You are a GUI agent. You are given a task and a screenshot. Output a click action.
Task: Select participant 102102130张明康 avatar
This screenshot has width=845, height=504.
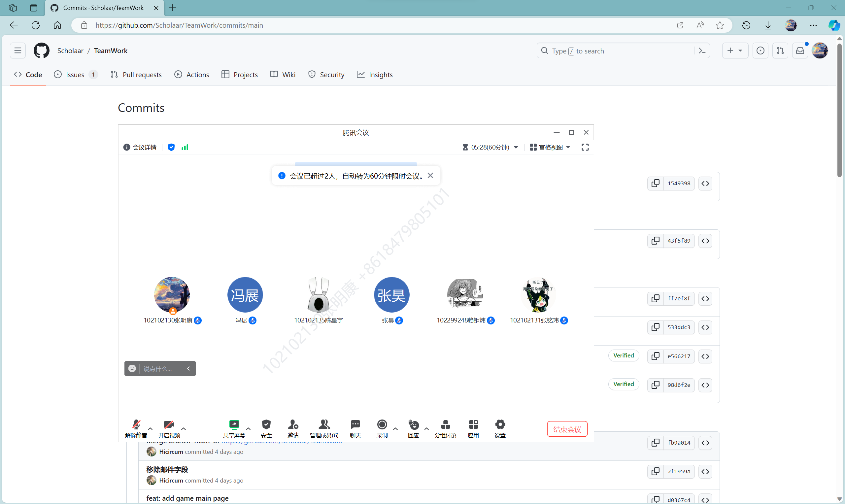tap(172, 294)
